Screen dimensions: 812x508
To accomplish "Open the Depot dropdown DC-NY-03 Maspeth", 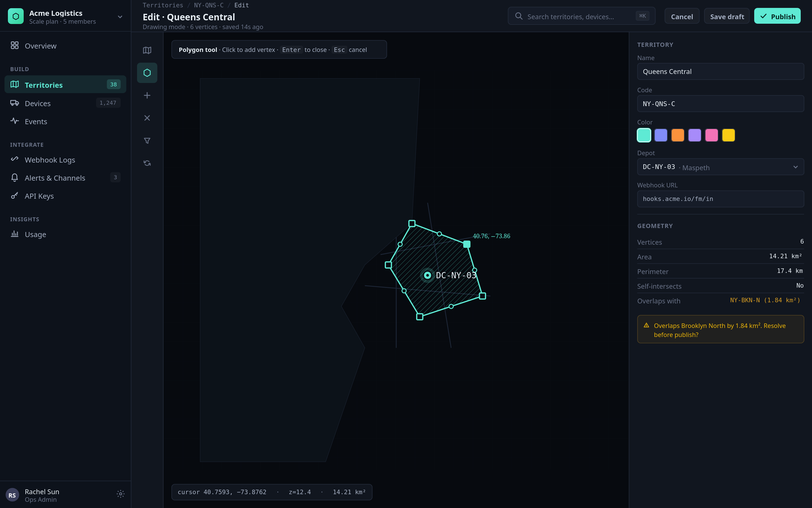I will tap(720, 167).
